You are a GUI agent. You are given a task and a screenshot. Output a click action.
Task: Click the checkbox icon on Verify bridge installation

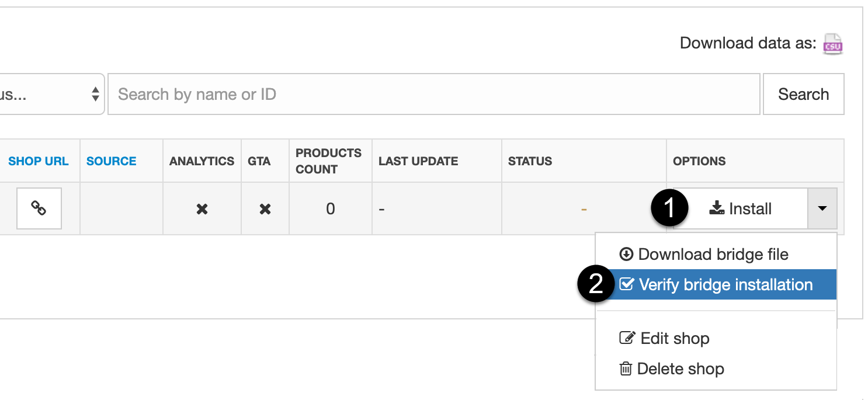pyautogui.click(x=627, y=284)
